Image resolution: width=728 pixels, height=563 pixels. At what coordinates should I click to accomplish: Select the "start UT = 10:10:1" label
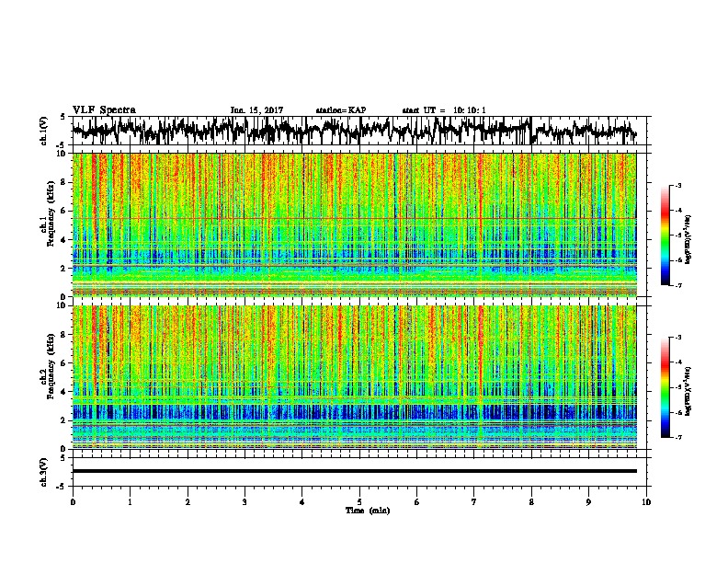tap(444, 110)
